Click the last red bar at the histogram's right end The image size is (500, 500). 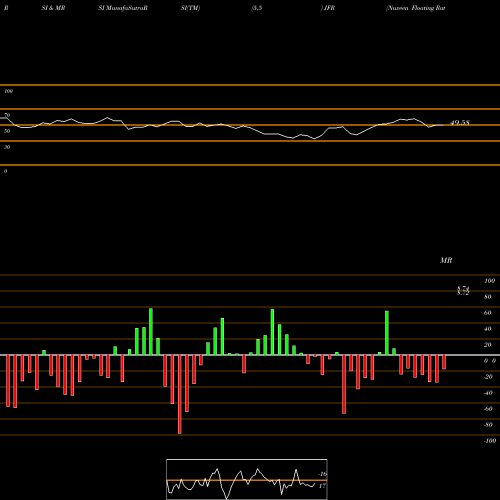pos(444,362)
